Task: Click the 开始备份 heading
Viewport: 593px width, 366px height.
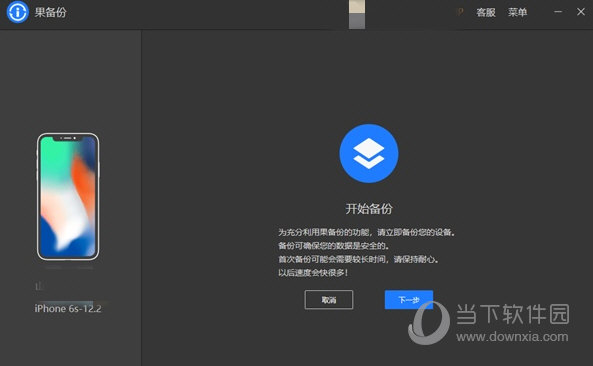Action: pos(369,209)
